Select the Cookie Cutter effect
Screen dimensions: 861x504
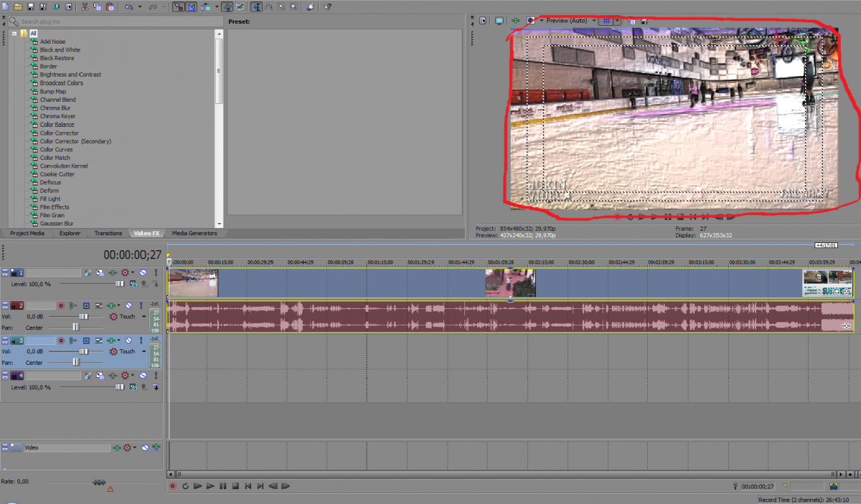pos(57,174)
